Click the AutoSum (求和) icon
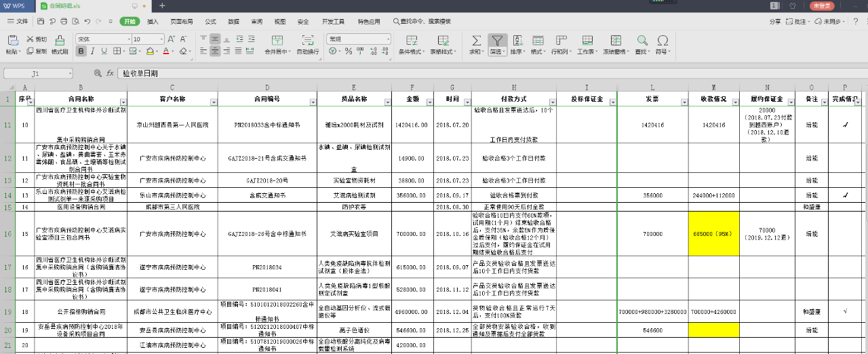The width and height of the screenshot is (868, 354). [x=476, y=41]
